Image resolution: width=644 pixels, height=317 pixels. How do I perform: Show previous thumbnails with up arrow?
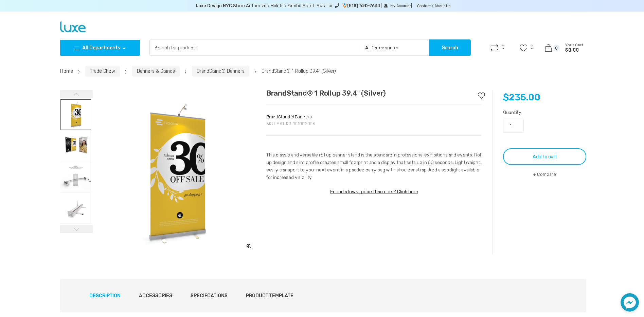click(76, 94)
